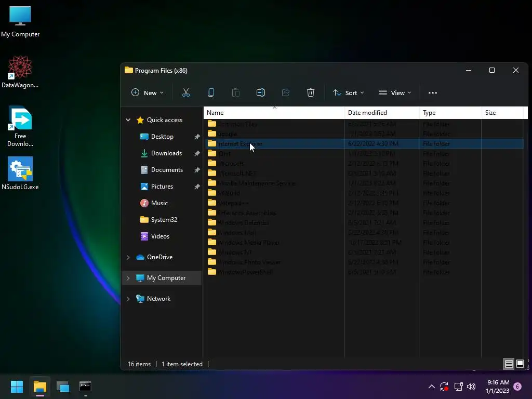532x399 pixels.
Task: Select the Free Download desktop shortcut
Action: pyautogui.click(x=20, y=126)
